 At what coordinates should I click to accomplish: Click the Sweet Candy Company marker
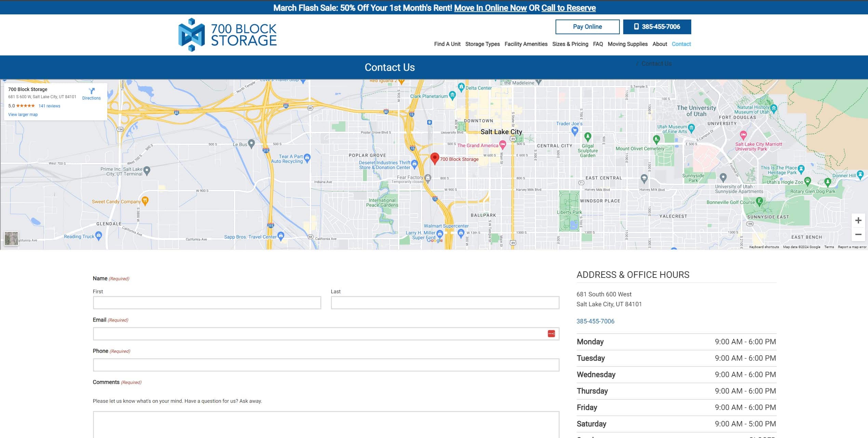tap(145, 201)
